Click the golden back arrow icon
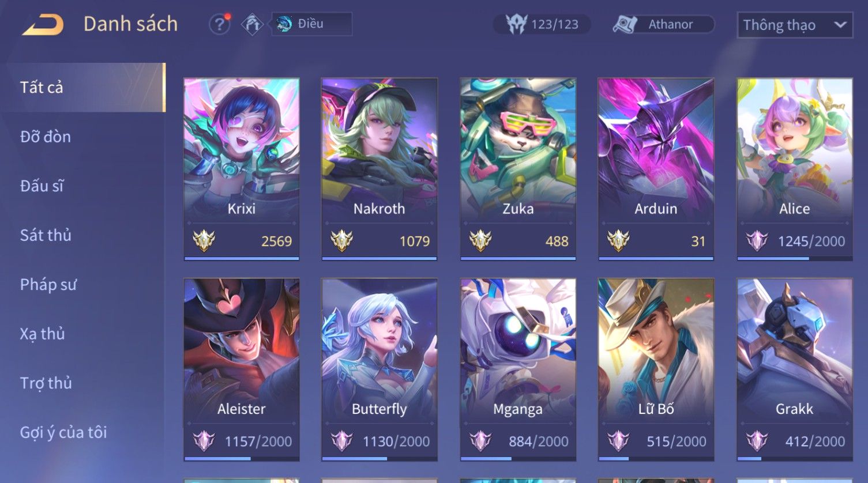Viewport: 868px width, 483px height. click(43, 25)
